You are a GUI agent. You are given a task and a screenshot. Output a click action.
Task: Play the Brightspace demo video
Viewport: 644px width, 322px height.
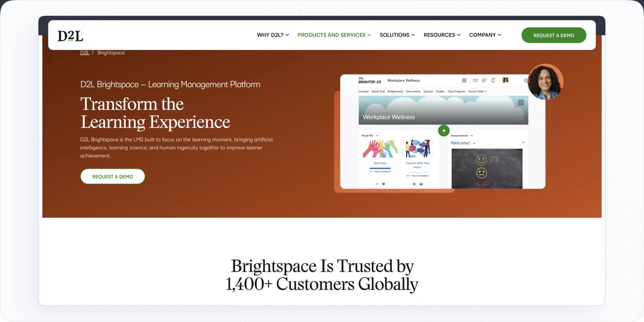pyautogui.click(x=444, y=130)
